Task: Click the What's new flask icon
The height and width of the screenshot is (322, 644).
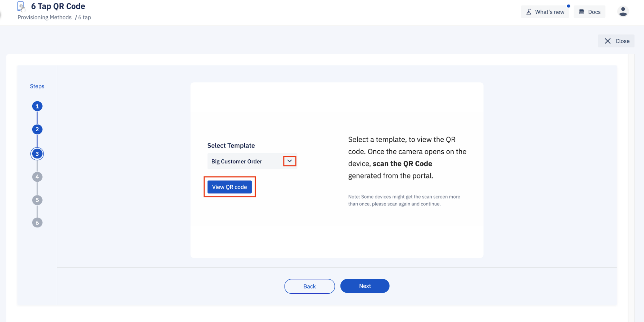Action: tap(529, 11)
